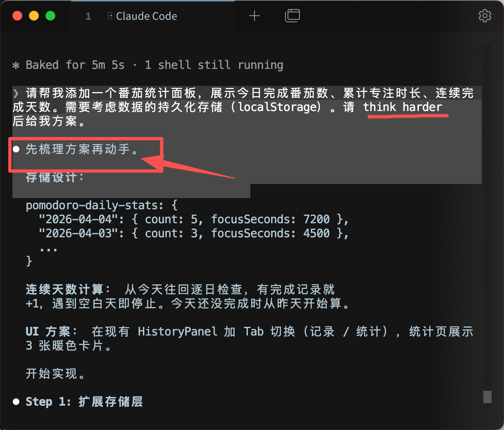Click the Step 1: 扩展存储层 heading

(84, 402)
